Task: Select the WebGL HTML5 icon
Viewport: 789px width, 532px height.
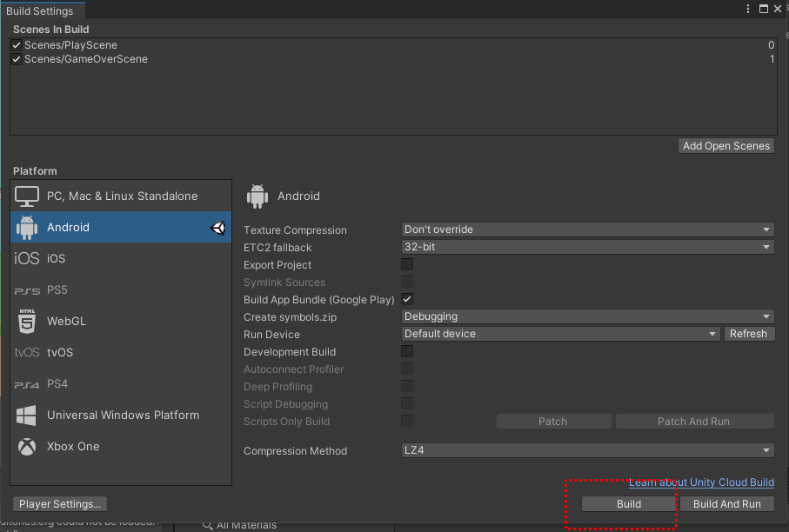Action: tap(27, 322)
